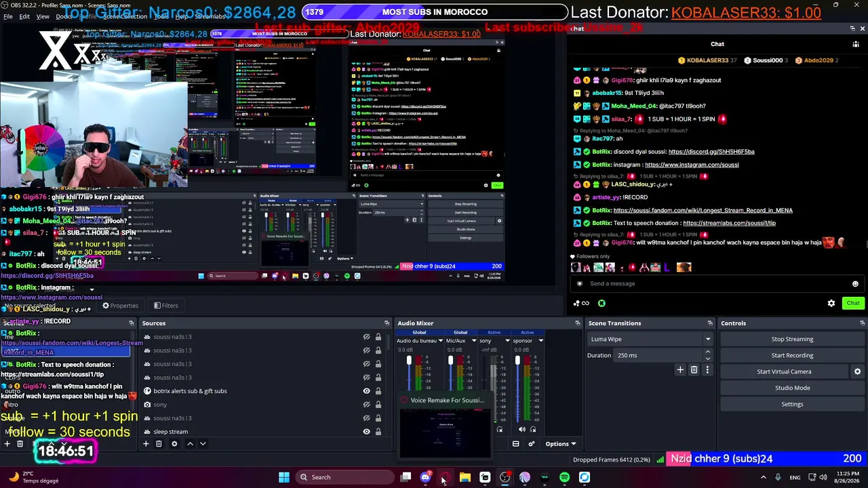Viewport: 868px width, 488px height.
Task: Mute the sponsor audio speaker icon
Action: coord(521,429)
